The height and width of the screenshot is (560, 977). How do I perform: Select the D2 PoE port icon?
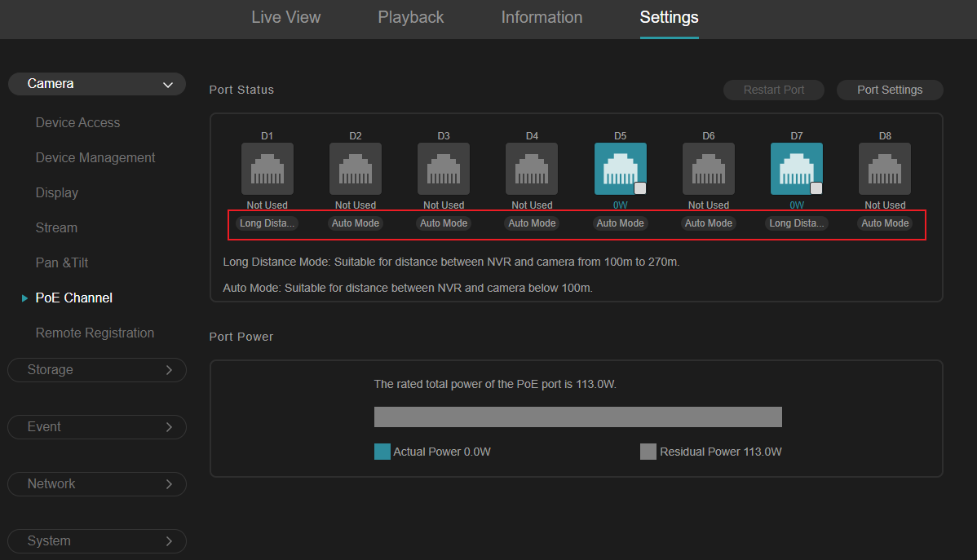point(355,169)
